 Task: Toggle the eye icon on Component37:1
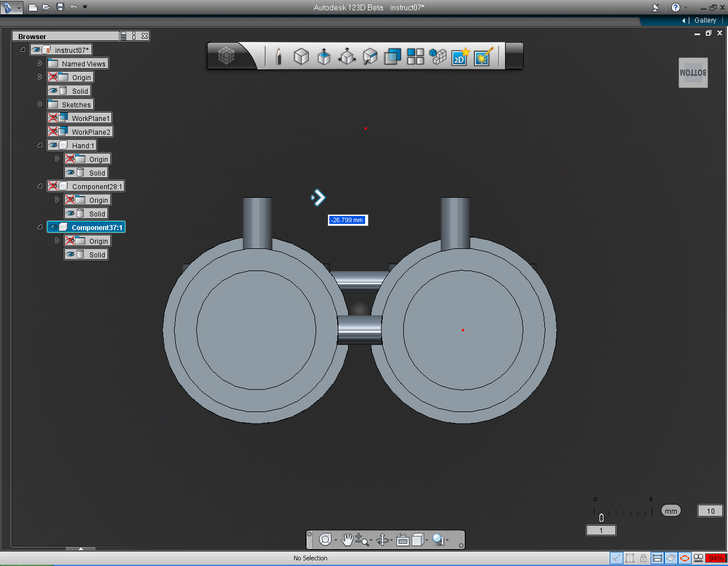(53, 227)
